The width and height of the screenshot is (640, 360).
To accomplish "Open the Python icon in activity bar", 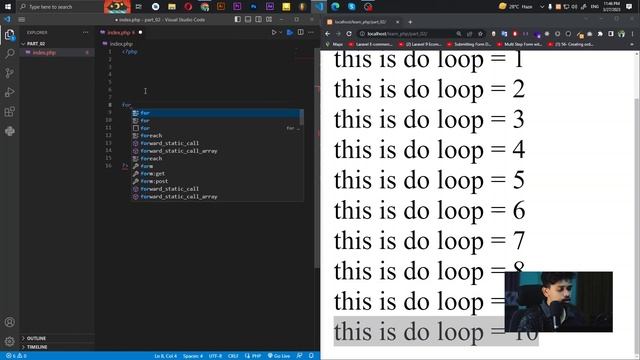I will click(x=9, y=131).
